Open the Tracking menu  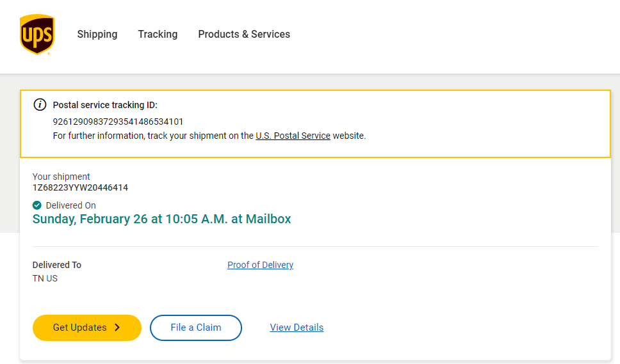coord(158,35)
